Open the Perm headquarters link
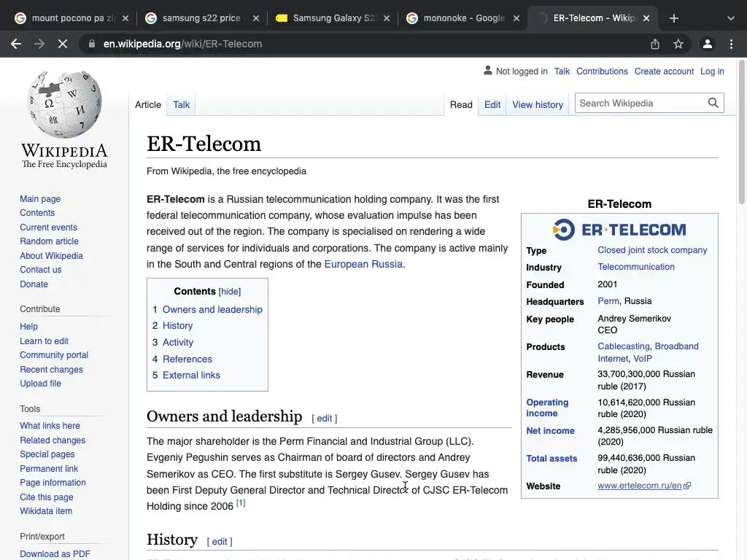The height and width of the screenshot is (560, 747). pyautogui.click(x=608, y=301)
